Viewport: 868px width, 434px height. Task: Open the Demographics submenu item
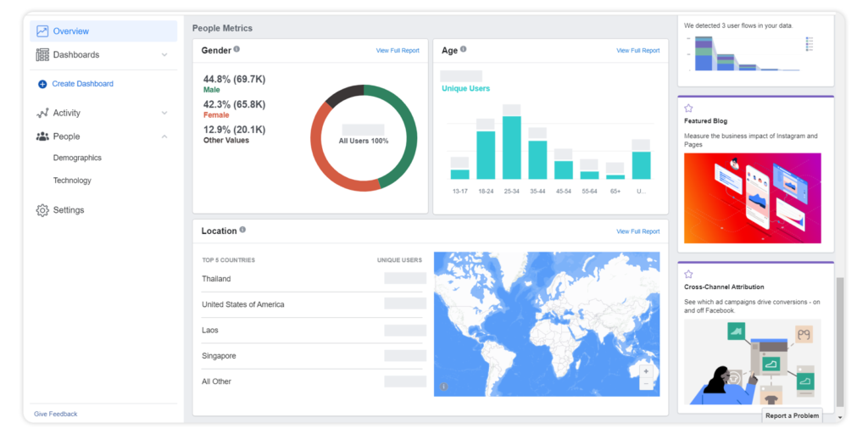pos(77,158)
